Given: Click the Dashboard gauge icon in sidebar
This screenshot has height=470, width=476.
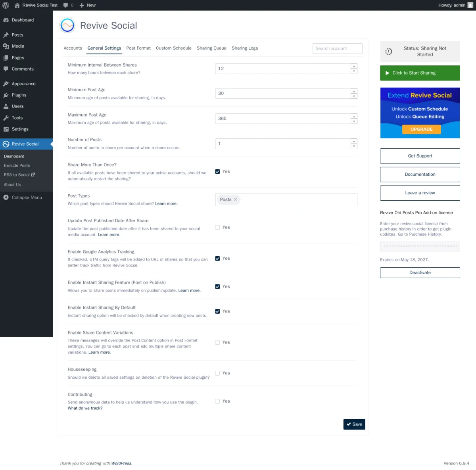Looking at the screenshot, I should [6, 20].
